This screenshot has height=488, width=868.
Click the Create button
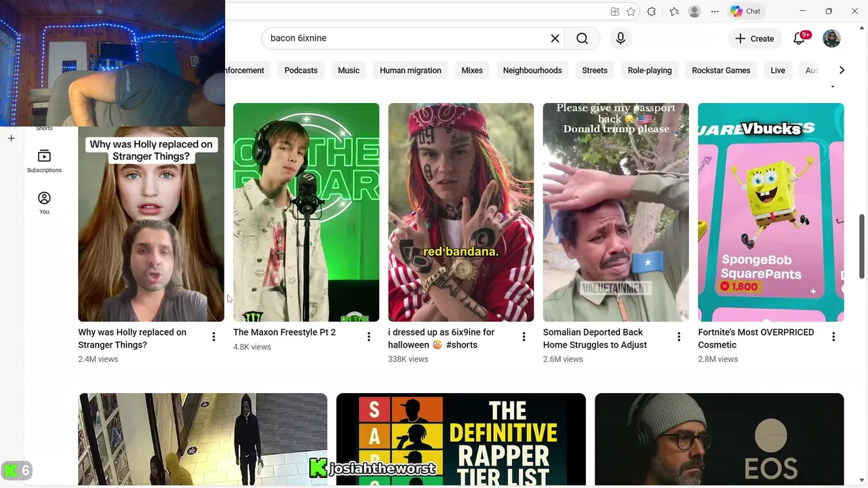pos(755,39)
